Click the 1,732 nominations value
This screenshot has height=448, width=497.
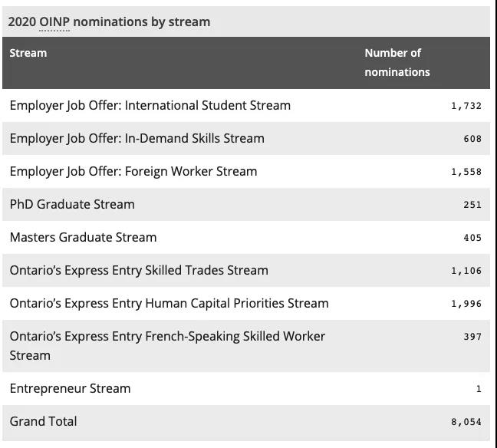(466, 106)
